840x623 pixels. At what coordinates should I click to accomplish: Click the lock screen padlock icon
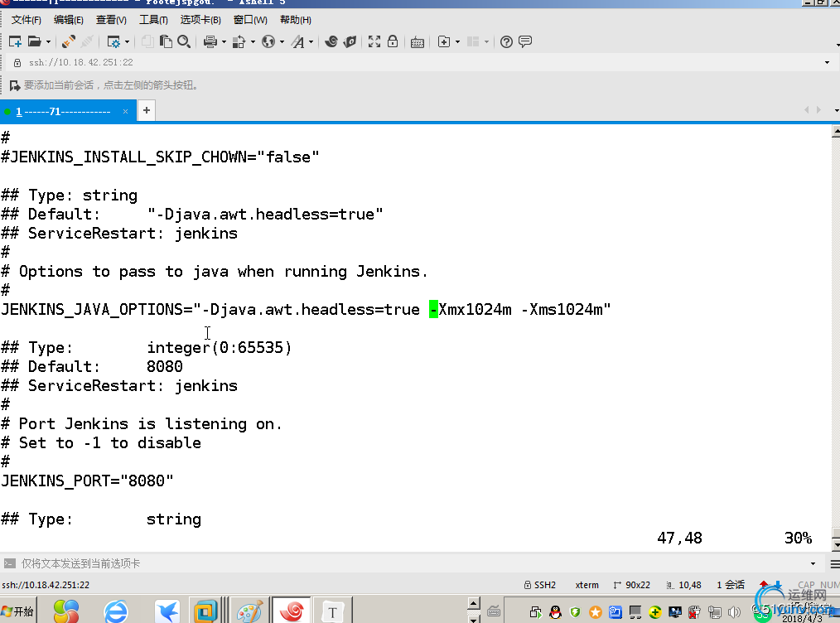393,41
